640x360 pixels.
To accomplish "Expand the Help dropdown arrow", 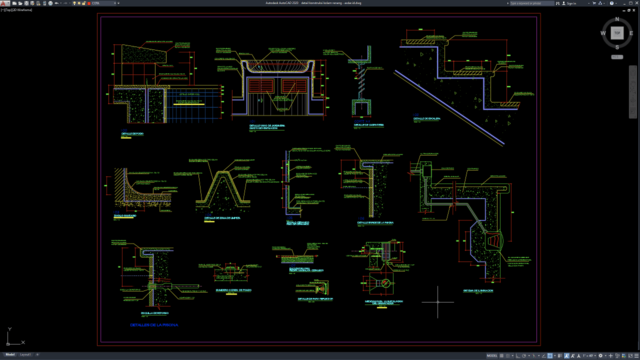I will pyautogui.click(x=616, y=3).
